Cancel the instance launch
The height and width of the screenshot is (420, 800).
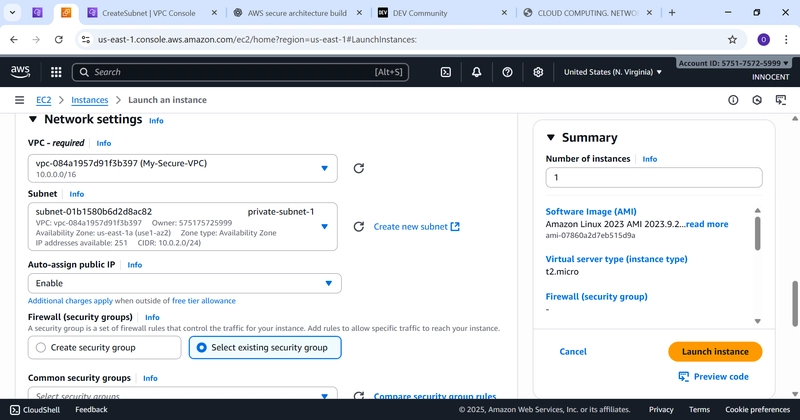(x=573, y=352)
